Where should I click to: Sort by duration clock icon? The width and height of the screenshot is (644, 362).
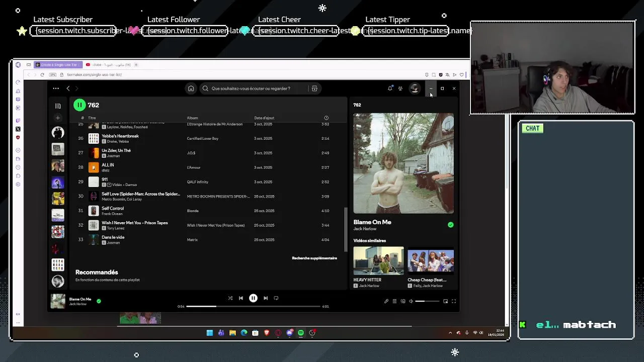[x=326, y=118]
